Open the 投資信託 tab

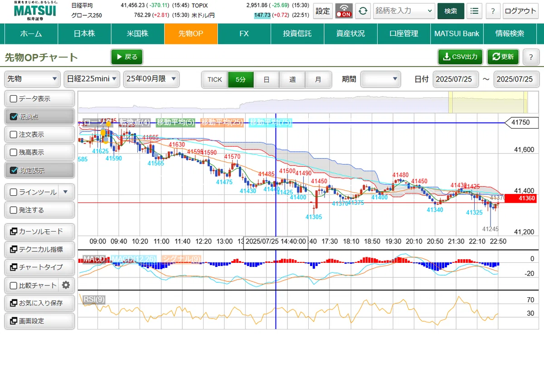tap(297, 34)
